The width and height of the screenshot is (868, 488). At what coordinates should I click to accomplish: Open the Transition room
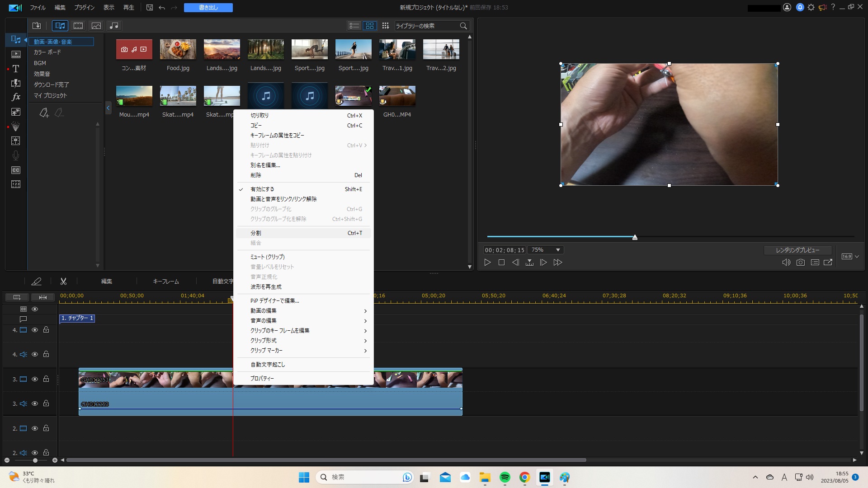coord(16,84)
